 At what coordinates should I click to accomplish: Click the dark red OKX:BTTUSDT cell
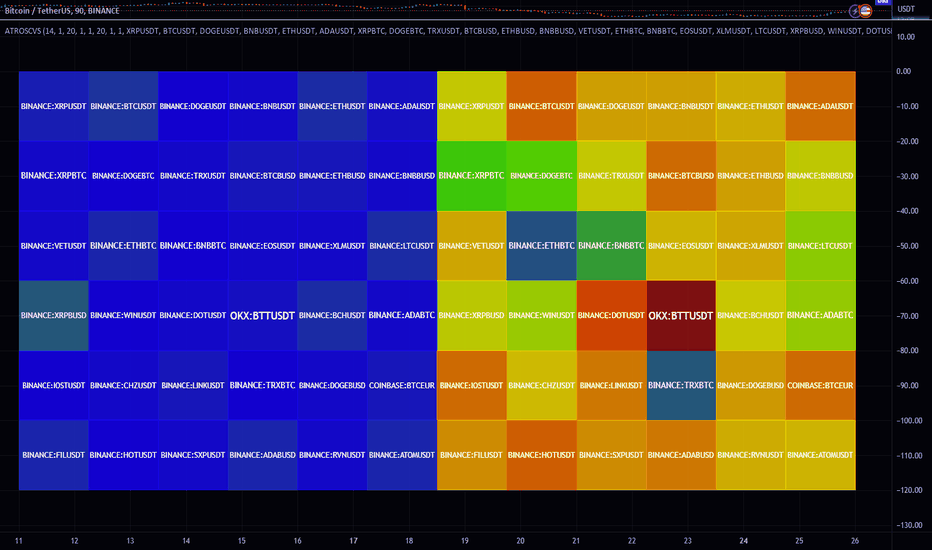pos(681,316)
